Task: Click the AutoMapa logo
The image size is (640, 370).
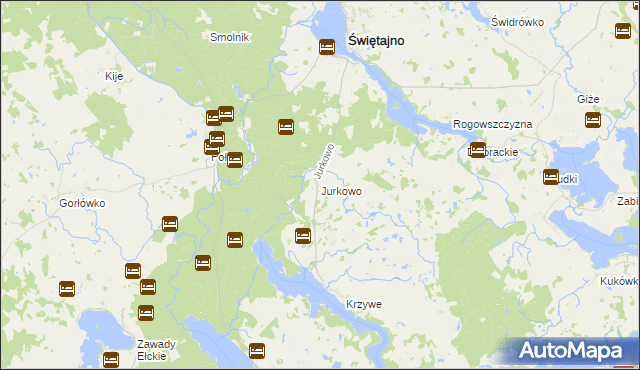Action: pos(570,350)
